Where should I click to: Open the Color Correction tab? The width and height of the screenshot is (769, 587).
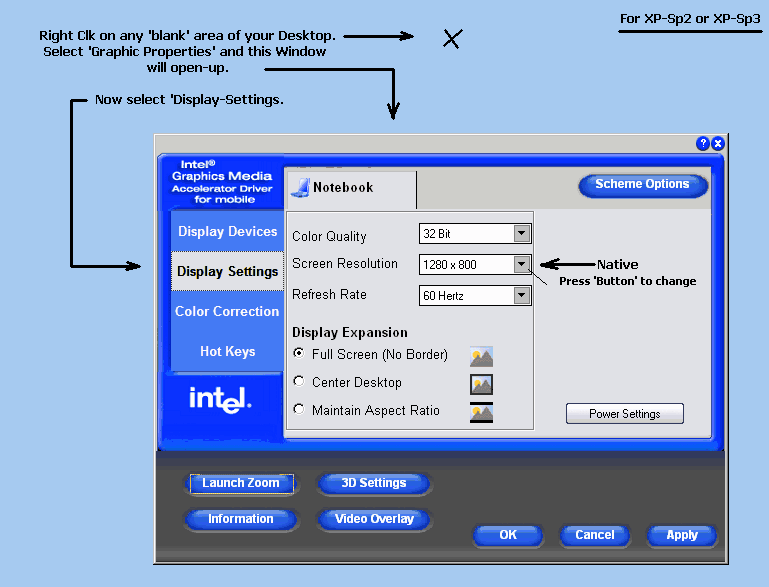228,311
